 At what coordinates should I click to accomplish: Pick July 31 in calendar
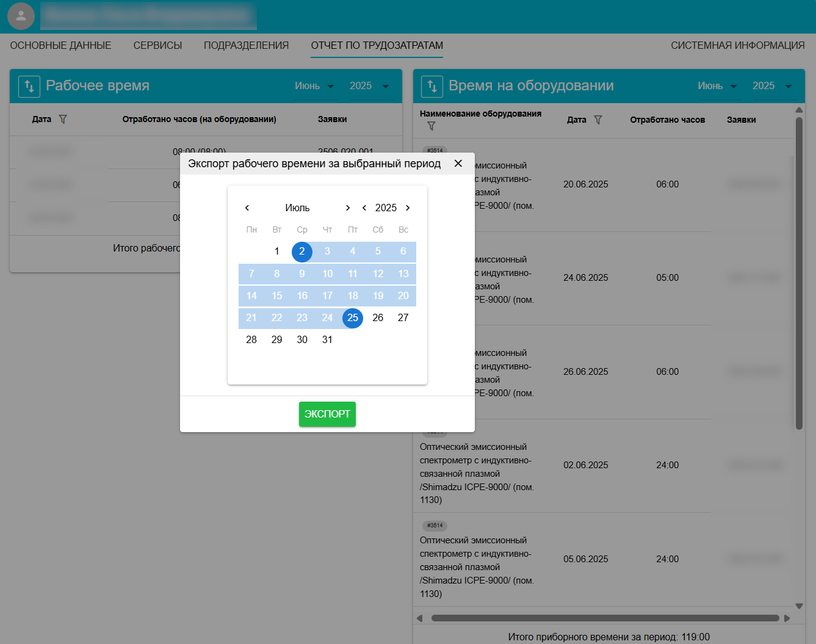coord(327,340)
